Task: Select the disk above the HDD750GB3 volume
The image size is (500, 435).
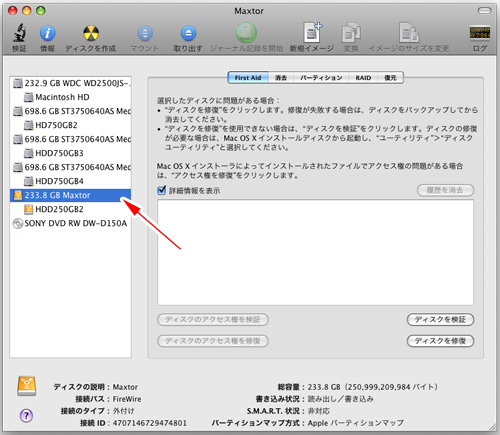Action: pyautogui.click(x=71, y=139)
